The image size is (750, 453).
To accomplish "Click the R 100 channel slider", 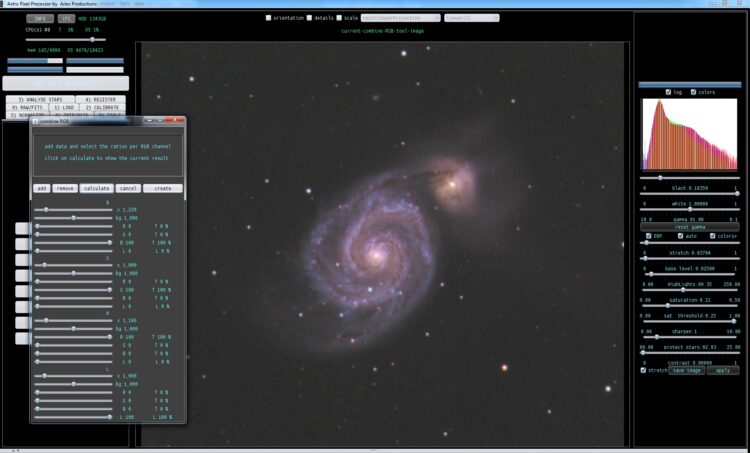I will 73,337.
